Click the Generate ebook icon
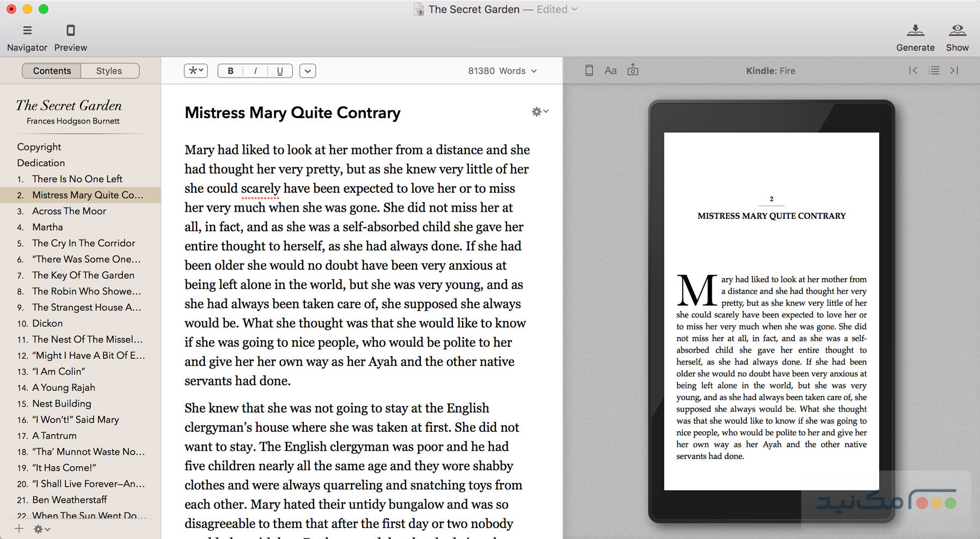This screenshot has width=980, height=539. (915, 30)
